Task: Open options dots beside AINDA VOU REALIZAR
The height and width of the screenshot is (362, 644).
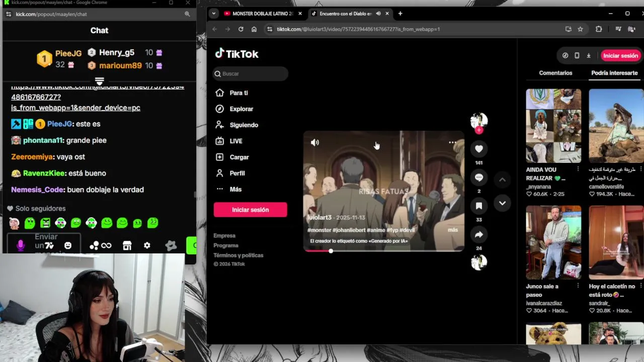Action: pos(578,169)
